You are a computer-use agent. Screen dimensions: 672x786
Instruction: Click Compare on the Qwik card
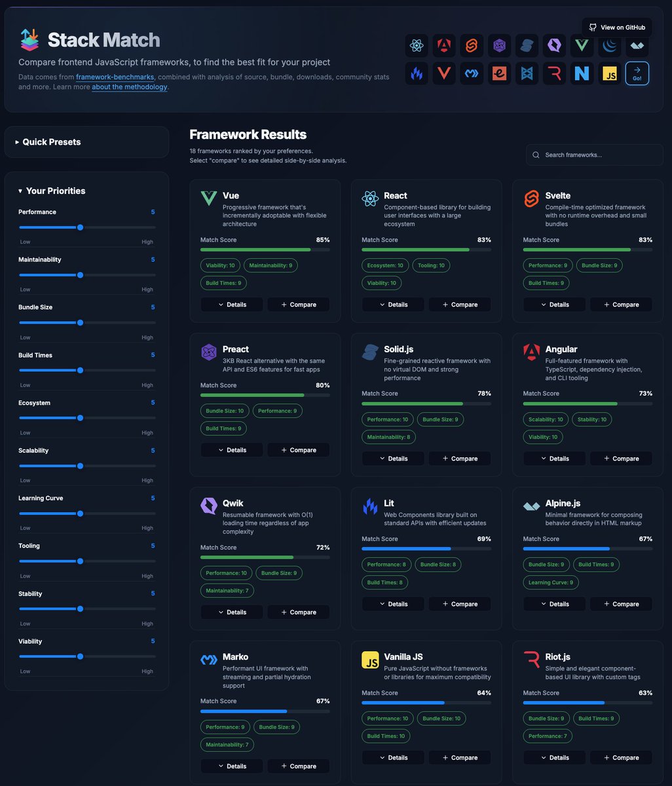[299, 612]
